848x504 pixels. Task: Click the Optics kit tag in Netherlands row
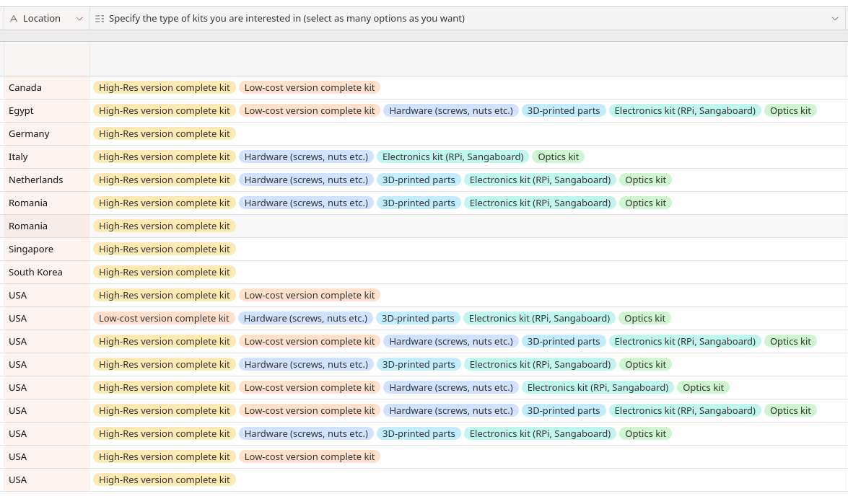[x=645, y=180]
